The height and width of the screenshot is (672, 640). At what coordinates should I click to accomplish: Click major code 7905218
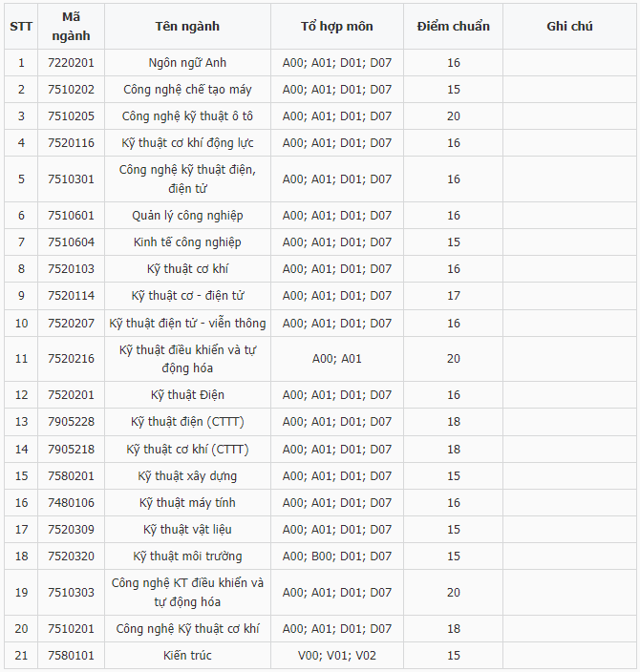[71, 449]
